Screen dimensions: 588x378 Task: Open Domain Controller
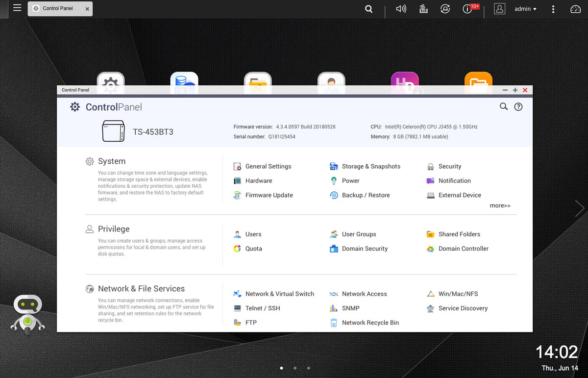coord(457,249)
